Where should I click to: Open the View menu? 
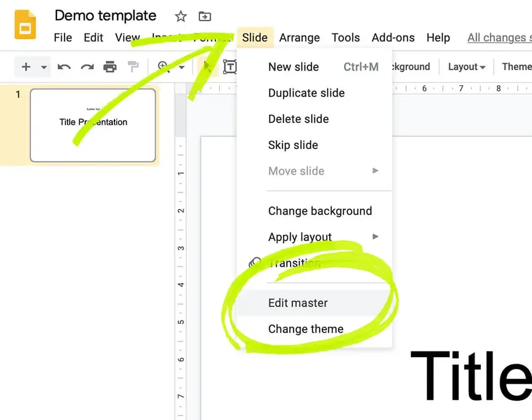coord(127,38)
